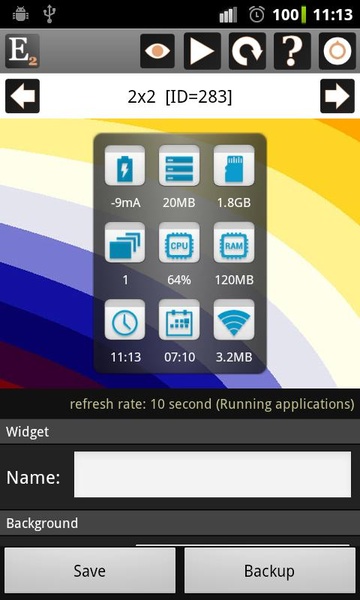360x600 pixels.
Task: Tap the signal strength bars icon
Action: point(228,15)
